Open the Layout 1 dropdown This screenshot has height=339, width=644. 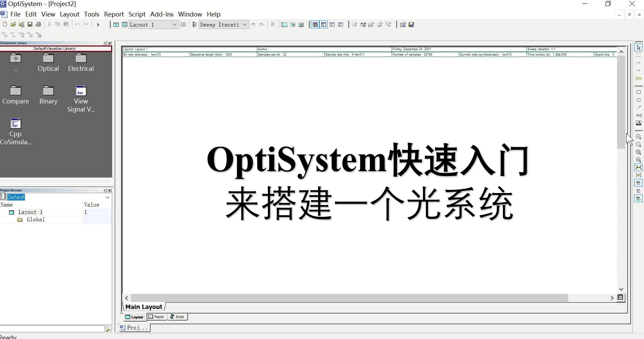point(174,25)
